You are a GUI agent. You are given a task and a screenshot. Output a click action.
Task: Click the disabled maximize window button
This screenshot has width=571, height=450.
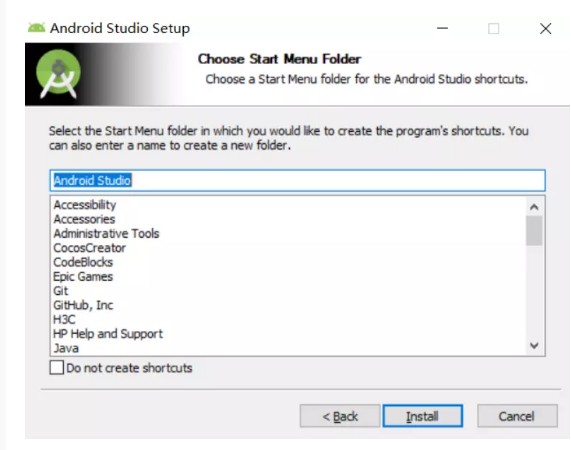(x=493, y=28)
